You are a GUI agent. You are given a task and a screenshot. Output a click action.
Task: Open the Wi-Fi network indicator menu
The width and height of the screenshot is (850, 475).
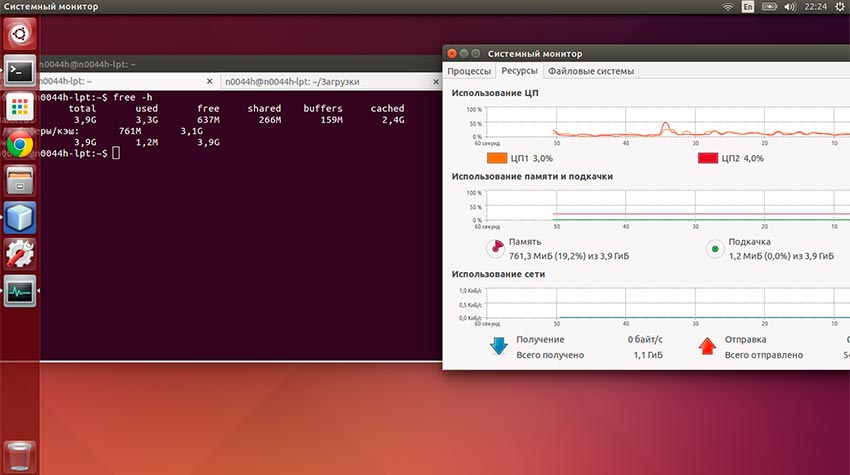(728, 7)
